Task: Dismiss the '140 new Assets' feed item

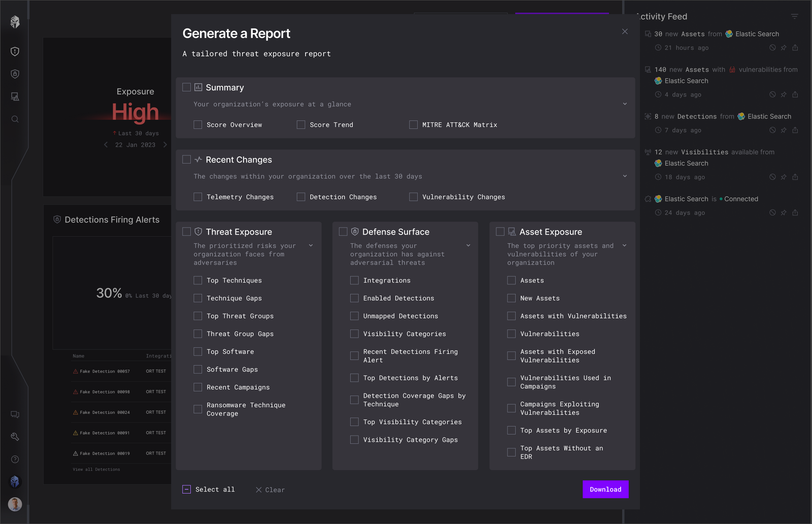Action: pos(772,94)
